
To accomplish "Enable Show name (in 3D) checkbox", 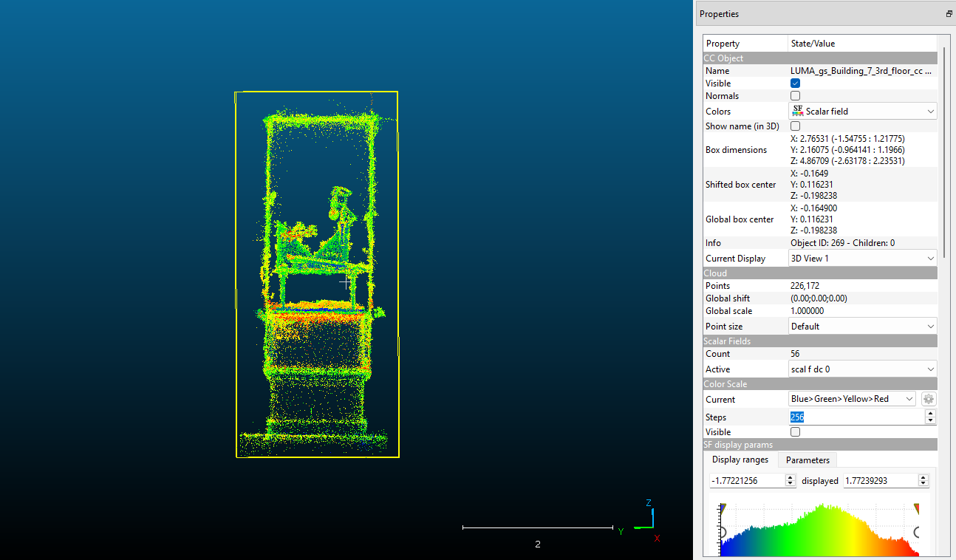I will click(795, 126).
